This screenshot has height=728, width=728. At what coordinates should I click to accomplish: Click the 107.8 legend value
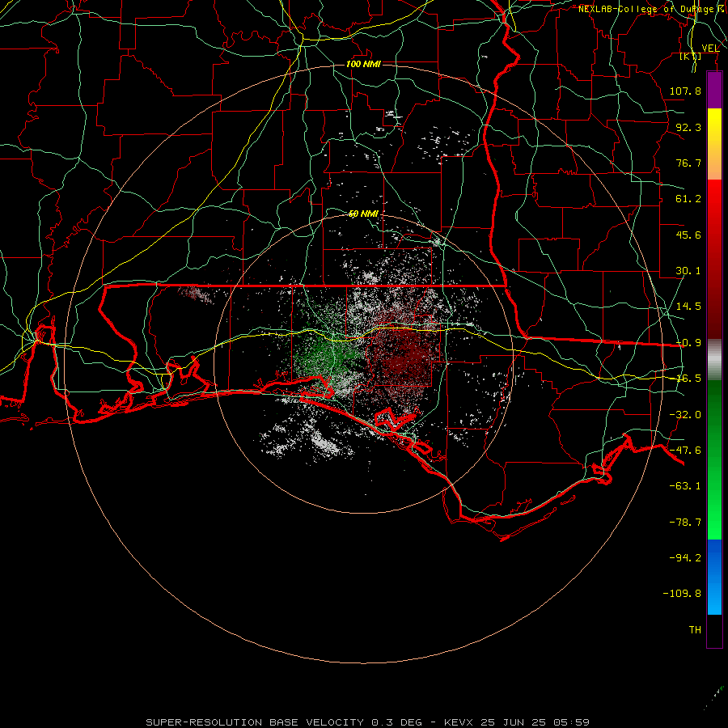point(685,91)
